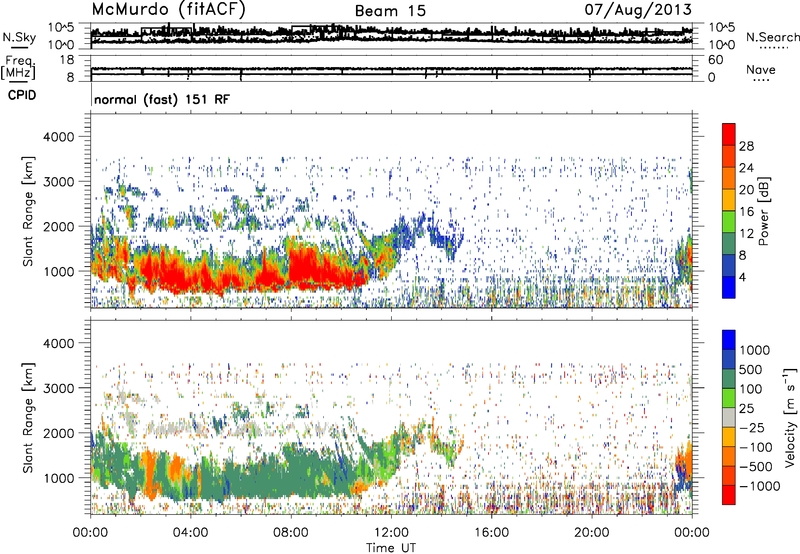The width and height of the screenshot is (800, 554).
Task: Click the date '07/Aug/2013'
Action: (638, 9)
